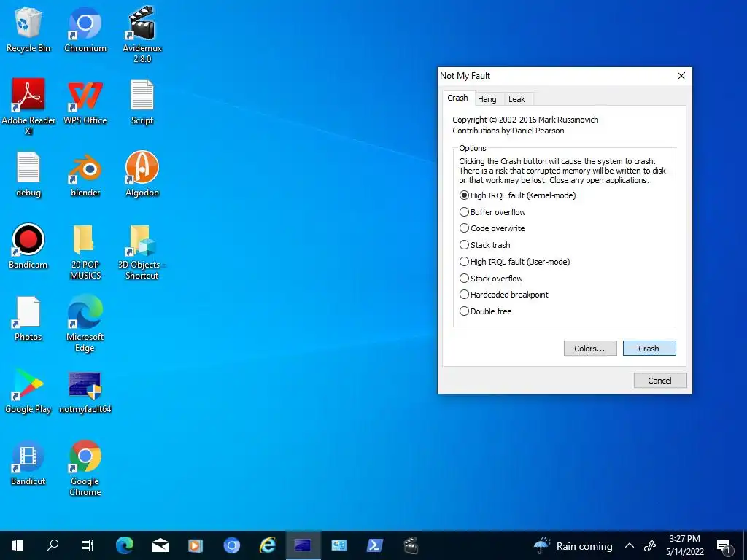Select the Chromium desktop shortcut
Image resolution: width=747 pixels, height=560 pixels.
(x=85, y=31)
